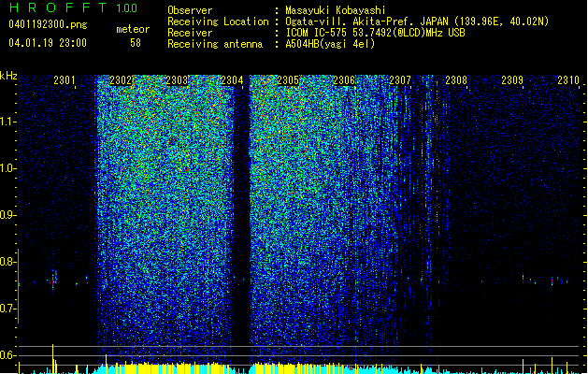Click the 0.8 kHz axis label
The width and height of the screenshot is (588, 374).
[x=7, y=262]
